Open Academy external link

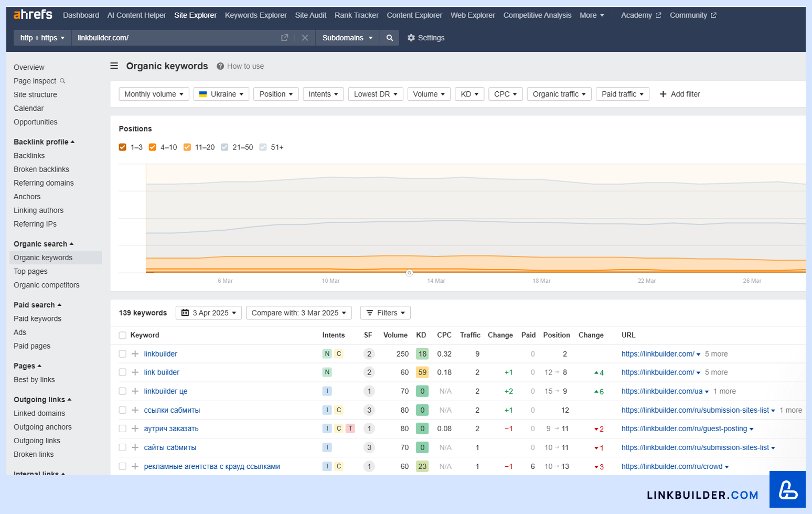(641, 15)
